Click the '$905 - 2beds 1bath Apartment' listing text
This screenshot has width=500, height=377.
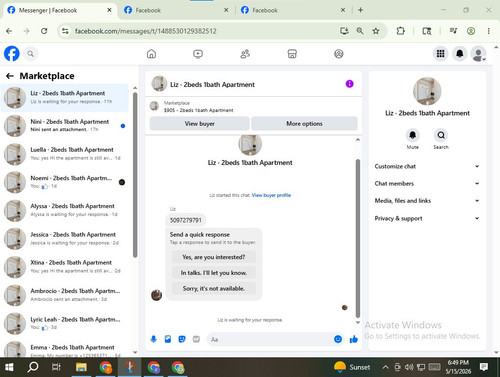coord(199,110)
